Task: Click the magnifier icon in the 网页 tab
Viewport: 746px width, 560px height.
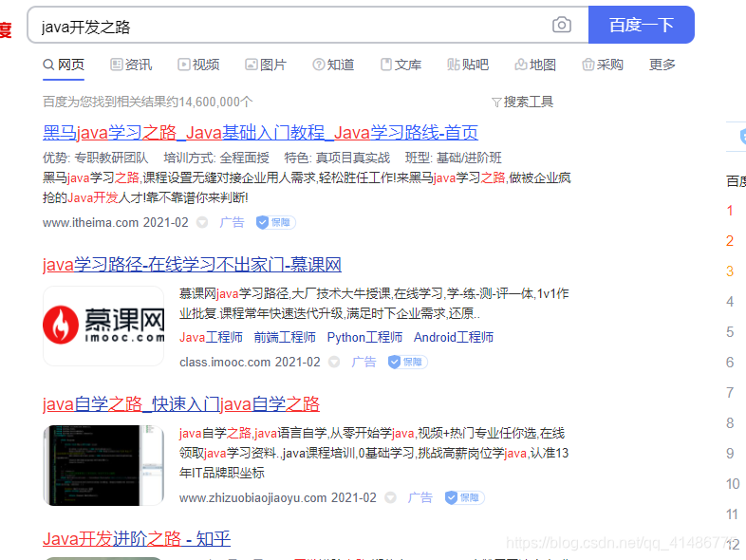Action: click(48, 65)
